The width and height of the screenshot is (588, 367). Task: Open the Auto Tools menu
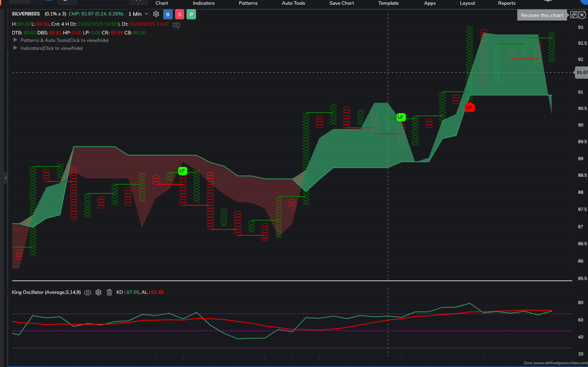294,3
